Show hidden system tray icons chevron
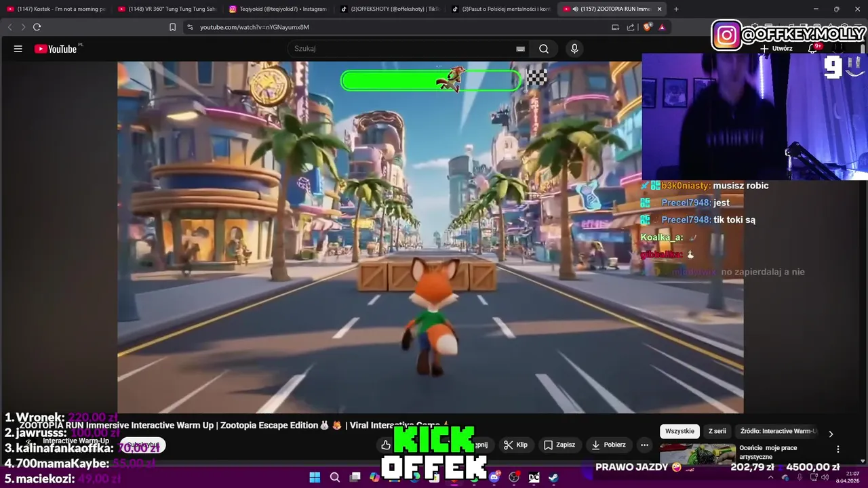 click(x=770, y=477)
